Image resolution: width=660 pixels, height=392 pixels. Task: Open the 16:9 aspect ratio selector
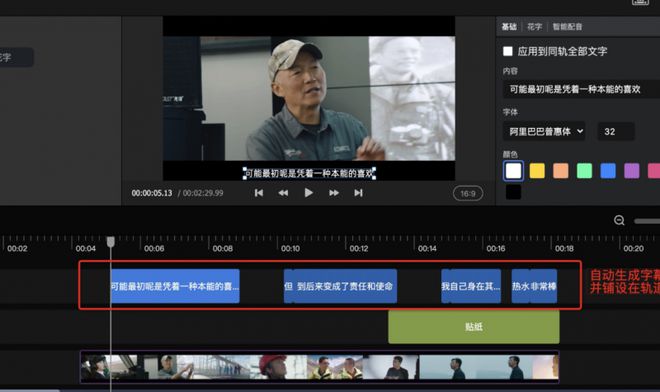point(468,193)
